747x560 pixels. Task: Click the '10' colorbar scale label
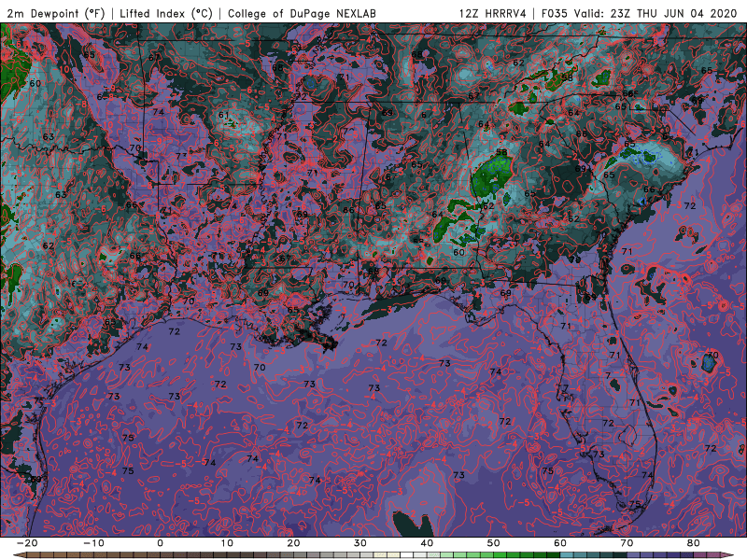pyautogui.click(x=227, y=543)
